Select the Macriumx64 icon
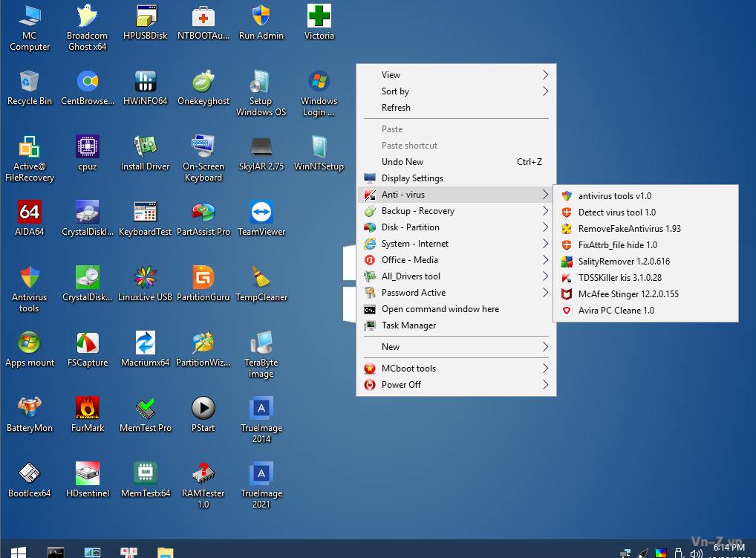The height and width of the screenshot is (558, 756). [145, 349]
